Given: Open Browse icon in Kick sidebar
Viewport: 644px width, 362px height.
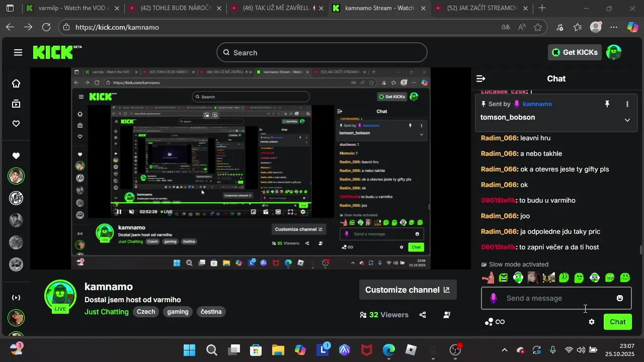Looking at the screenshot, I should tap(16, 104).
